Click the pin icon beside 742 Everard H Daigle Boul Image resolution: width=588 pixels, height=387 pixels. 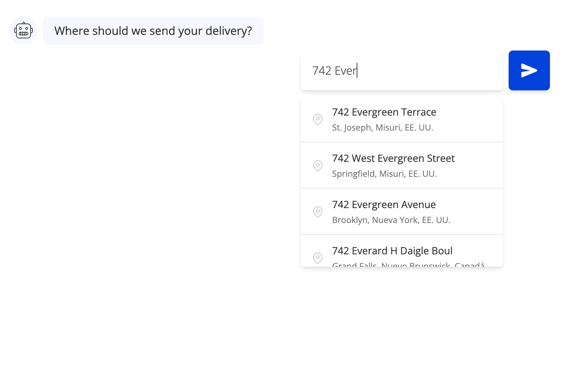tap(318, 258)
